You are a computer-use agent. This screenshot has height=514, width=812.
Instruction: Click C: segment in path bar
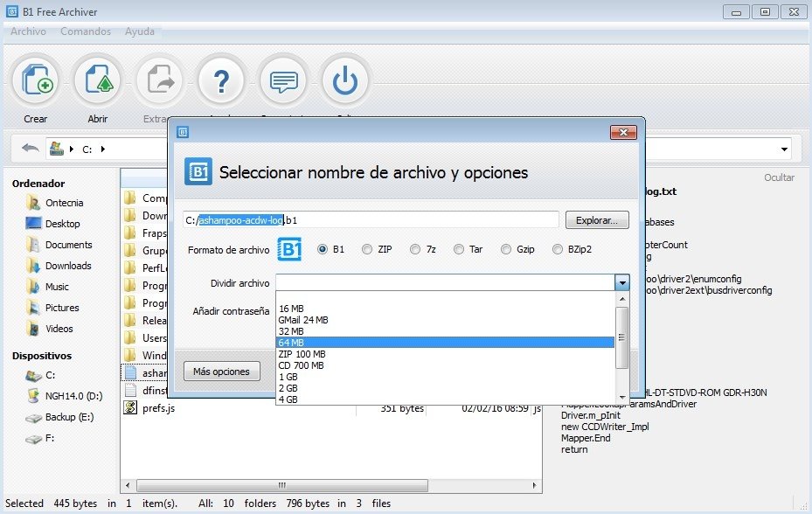87,149
